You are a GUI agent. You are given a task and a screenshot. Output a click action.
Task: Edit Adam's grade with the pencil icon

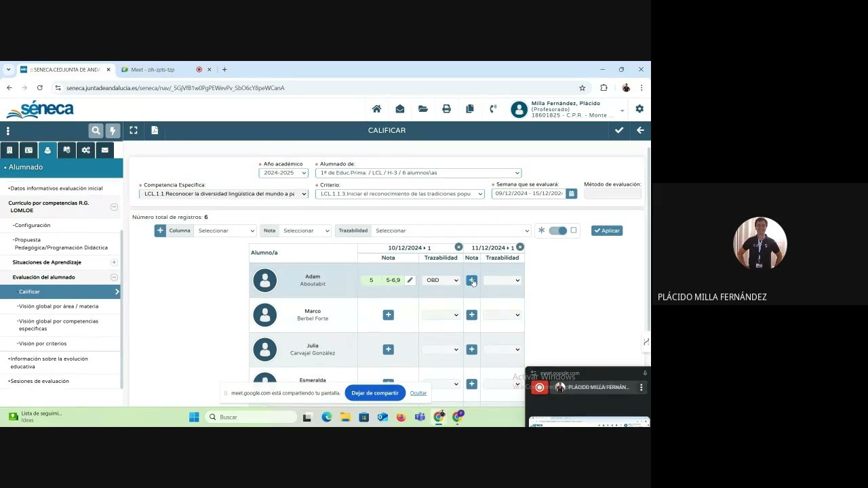pyautogui.click(x=410, y=280)
